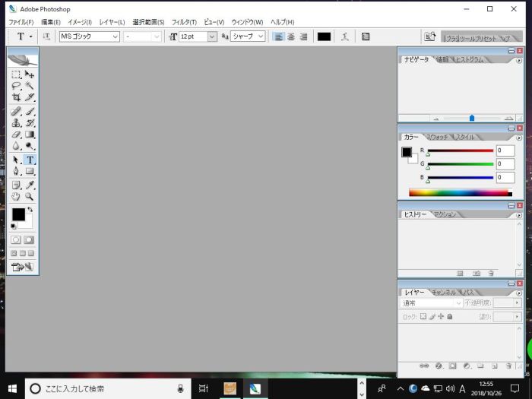The image size is (532, 399).
Task: Select the Hand tool
Action: [16, 196]
